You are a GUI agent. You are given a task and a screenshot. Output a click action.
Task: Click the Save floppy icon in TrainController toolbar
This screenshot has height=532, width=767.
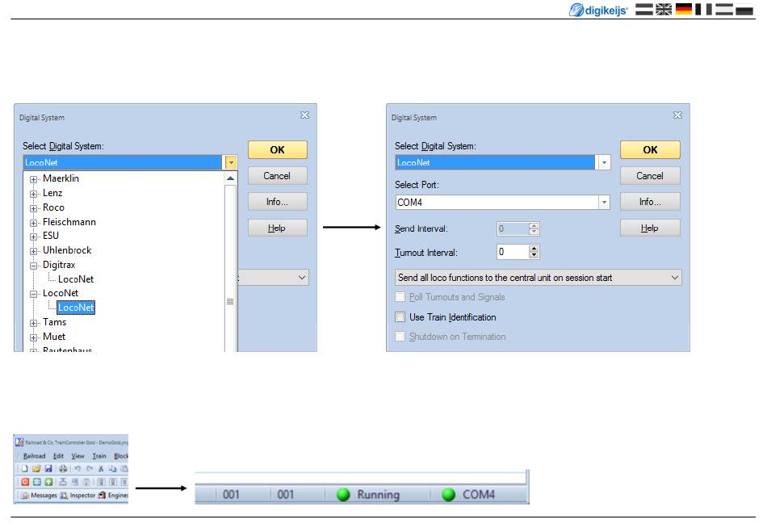pos(48,468)
